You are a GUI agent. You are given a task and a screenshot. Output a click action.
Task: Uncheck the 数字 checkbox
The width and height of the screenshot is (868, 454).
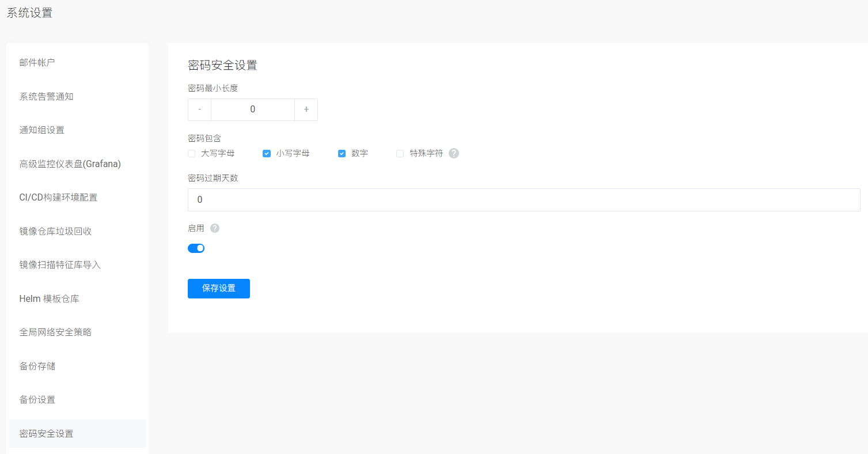tap(342, 153)
